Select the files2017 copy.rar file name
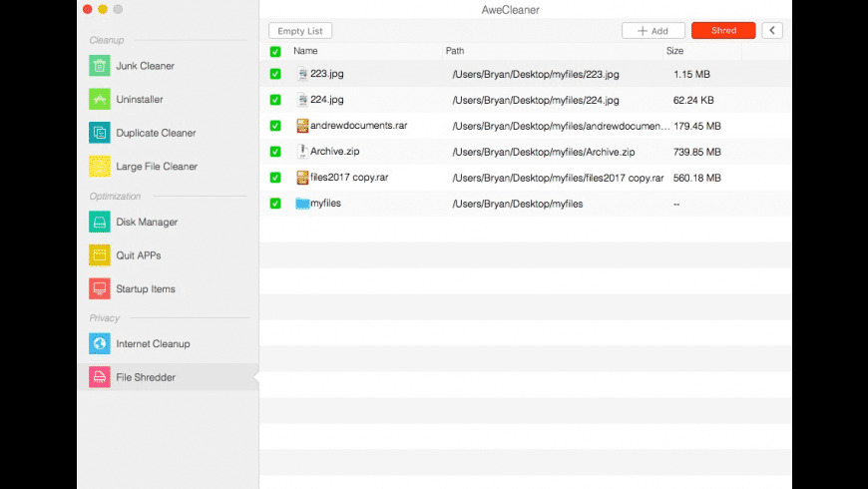The image size is (868, 489). [x=349, y=178]
